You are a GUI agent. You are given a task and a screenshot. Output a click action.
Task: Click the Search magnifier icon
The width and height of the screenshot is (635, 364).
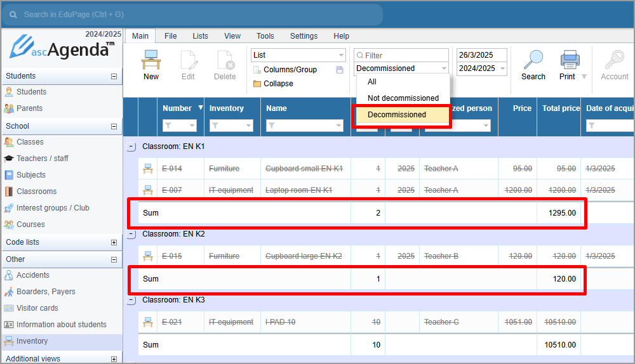click(533, 60)
